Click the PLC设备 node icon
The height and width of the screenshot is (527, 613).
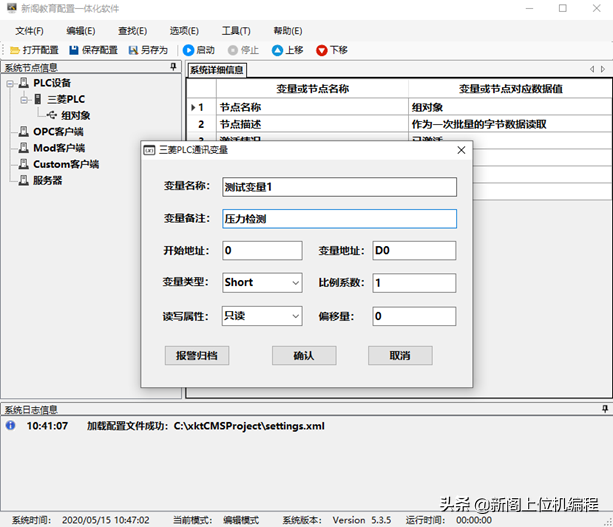24,83
